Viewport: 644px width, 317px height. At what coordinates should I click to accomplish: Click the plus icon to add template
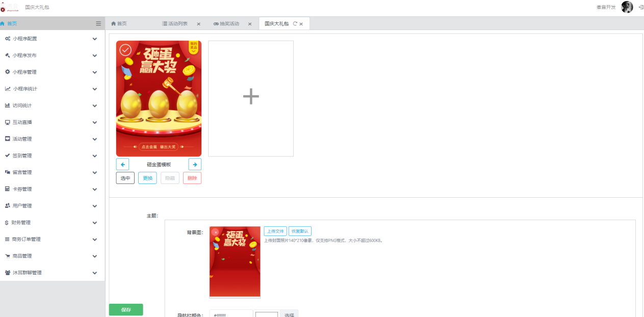click(251, 98)
